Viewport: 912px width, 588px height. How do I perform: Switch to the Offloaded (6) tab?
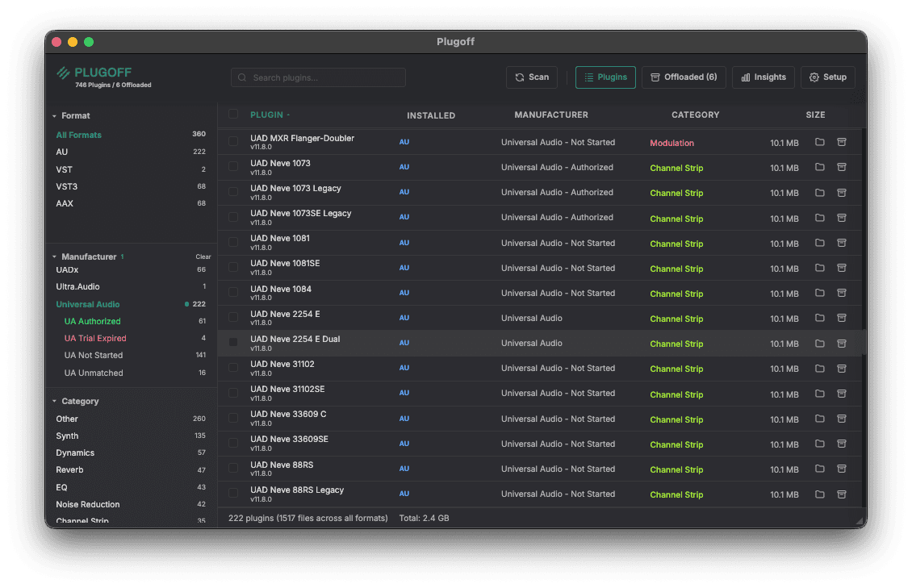[684, 77]
